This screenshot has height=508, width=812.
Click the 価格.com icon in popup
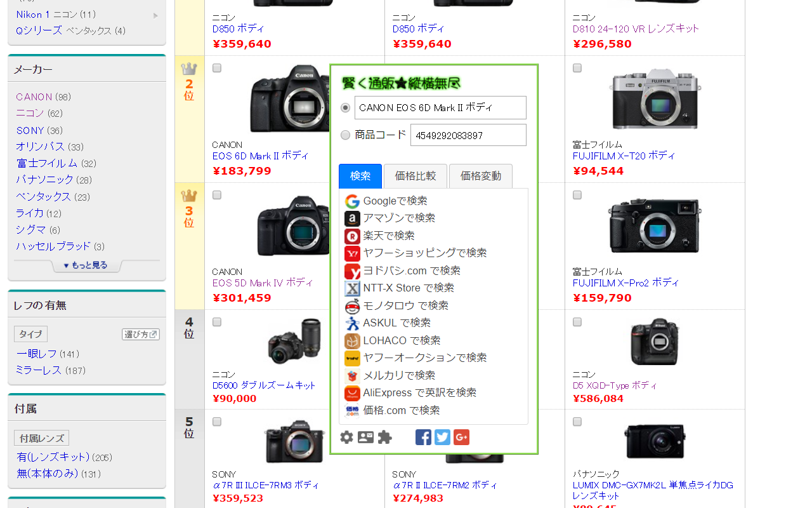click(352, 411)
